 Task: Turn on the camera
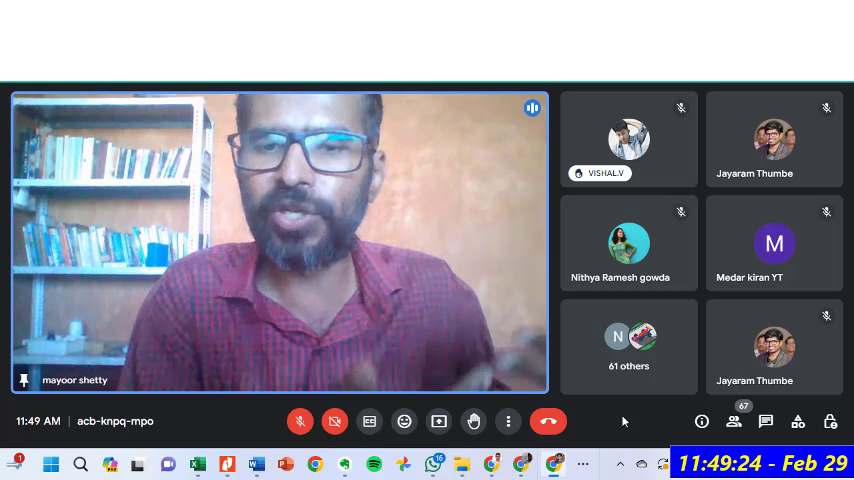coord(335,421)
